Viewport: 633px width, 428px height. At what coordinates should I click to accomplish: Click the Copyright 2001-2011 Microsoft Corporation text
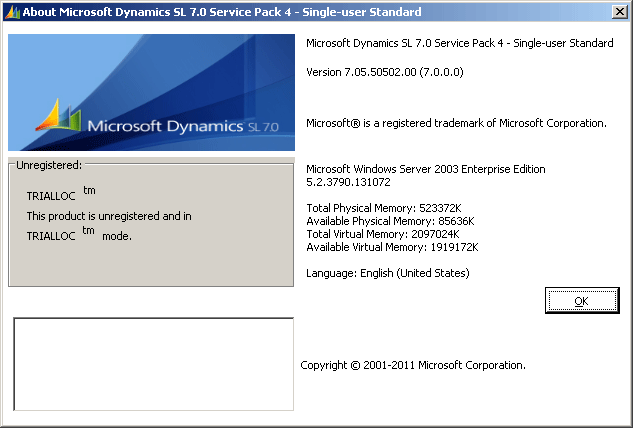[413, 365]
